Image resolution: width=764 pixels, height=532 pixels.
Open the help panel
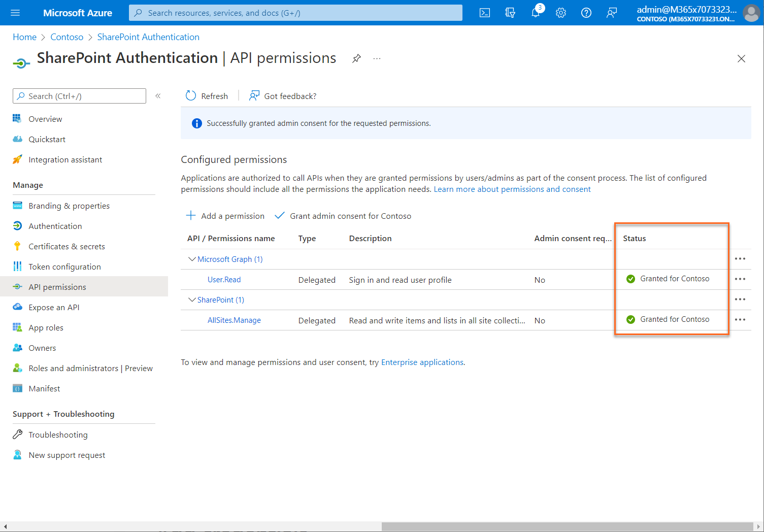coord(586,13)
